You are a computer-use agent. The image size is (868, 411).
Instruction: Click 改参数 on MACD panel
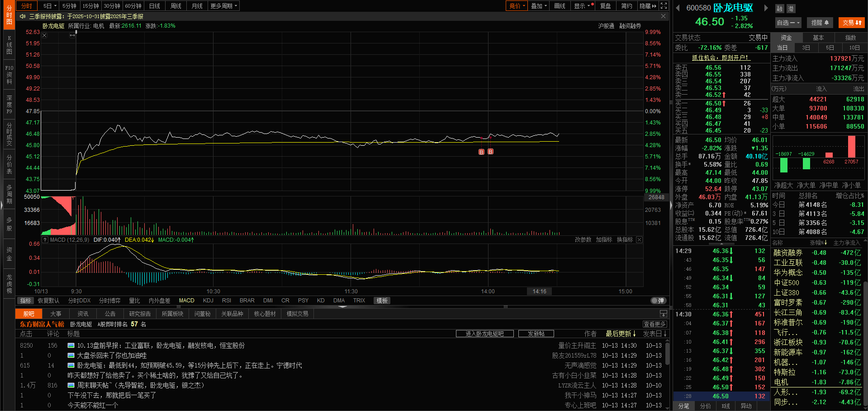(x=583, y=239)
